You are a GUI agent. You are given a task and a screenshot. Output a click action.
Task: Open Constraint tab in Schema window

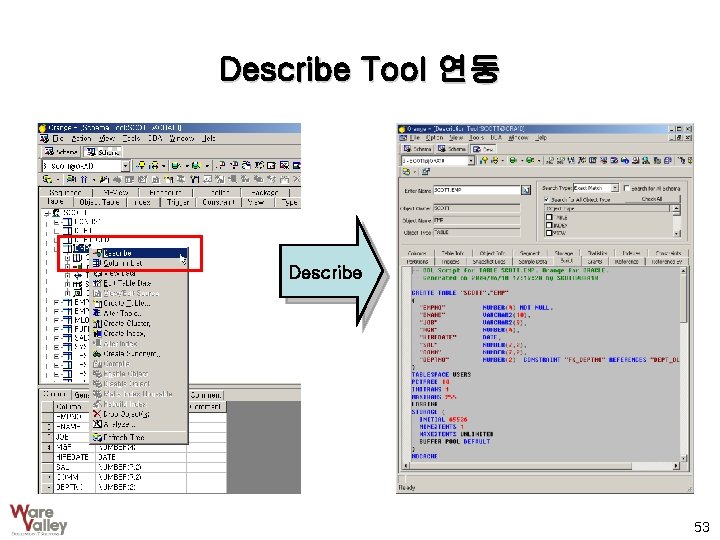(219, 202)
